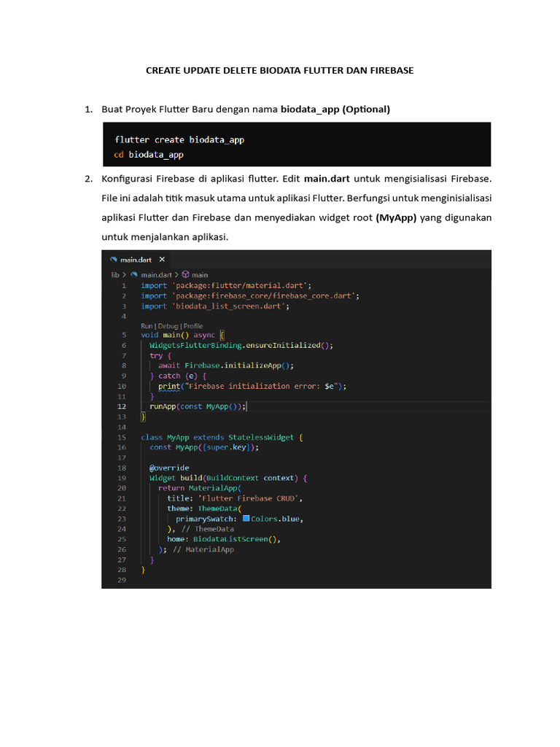The image size is (560, 747).
Task: Click import 'package:flutter/material.dart' line
Action: coord(226,285)
